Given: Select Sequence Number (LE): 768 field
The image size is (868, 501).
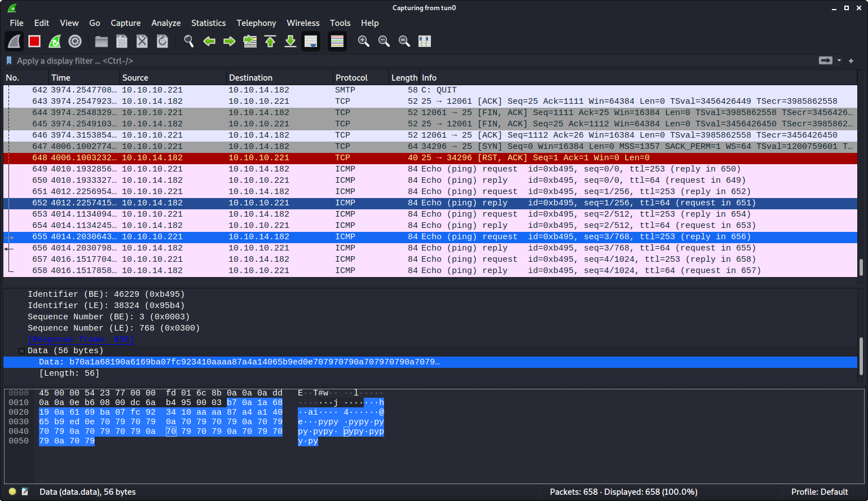Looking at the screenshot, I should tap(113, 328).
